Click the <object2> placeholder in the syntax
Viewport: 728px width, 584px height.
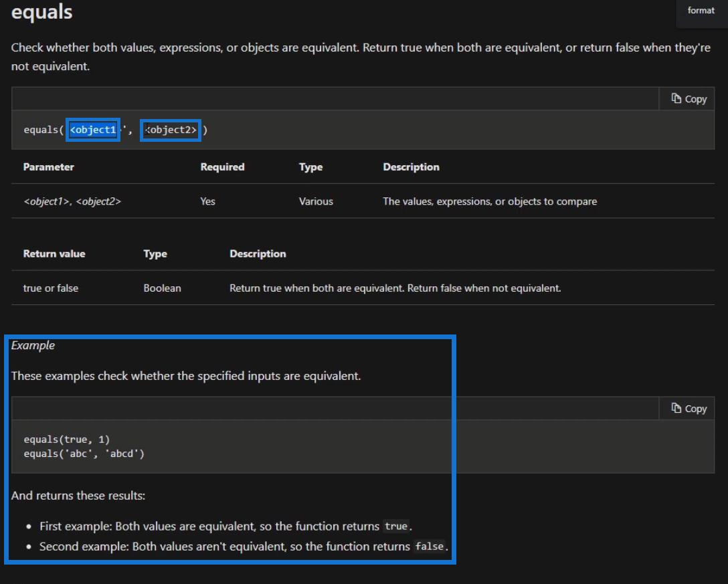pyautogui.click(x=171, y=130)
